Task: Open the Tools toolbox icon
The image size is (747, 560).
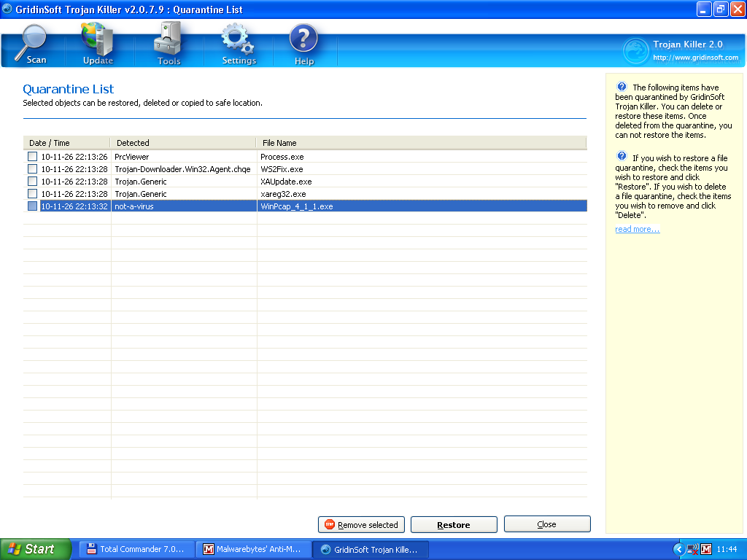Action: pos(169,44)
